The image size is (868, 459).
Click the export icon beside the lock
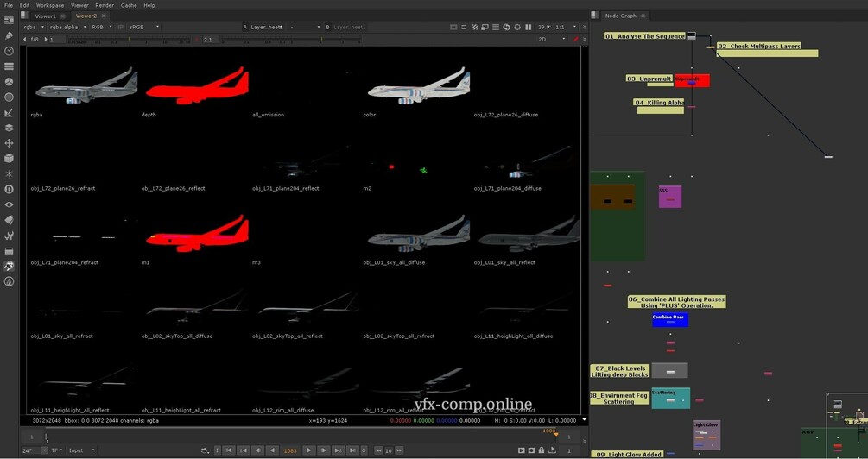tap(552, 450)
